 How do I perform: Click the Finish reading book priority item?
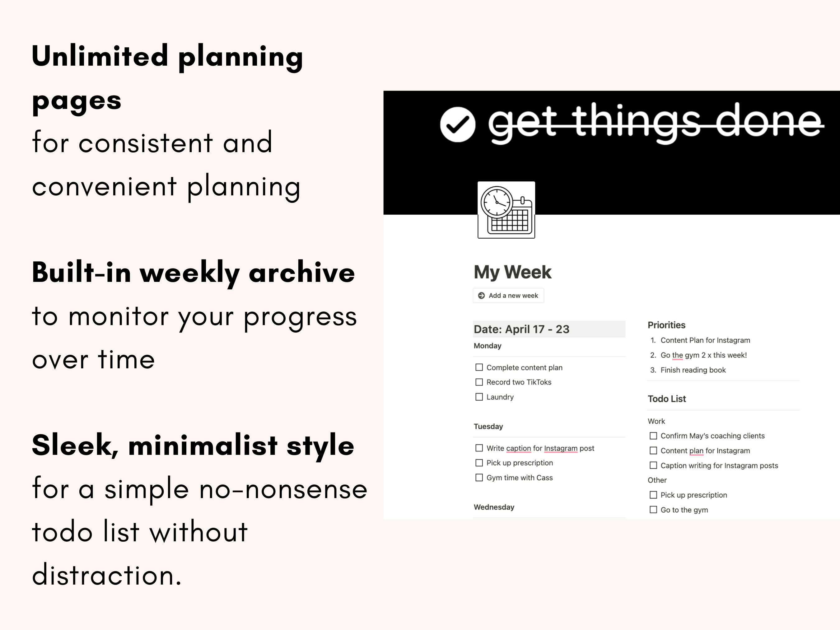693,370
